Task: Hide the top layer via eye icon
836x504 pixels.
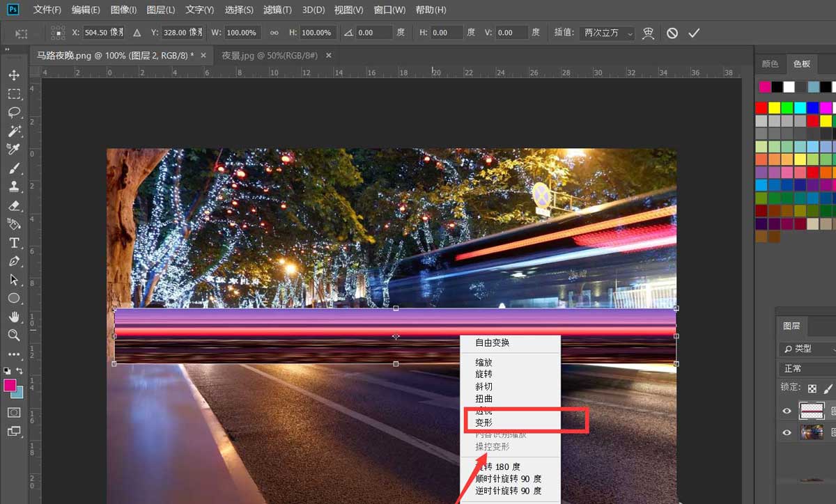Action: (x=787, y=411)
